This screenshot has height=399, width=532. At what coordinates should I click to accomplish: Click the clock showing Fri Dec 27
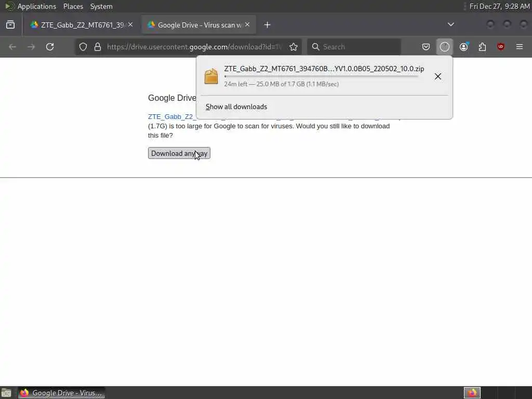(499, 6)
